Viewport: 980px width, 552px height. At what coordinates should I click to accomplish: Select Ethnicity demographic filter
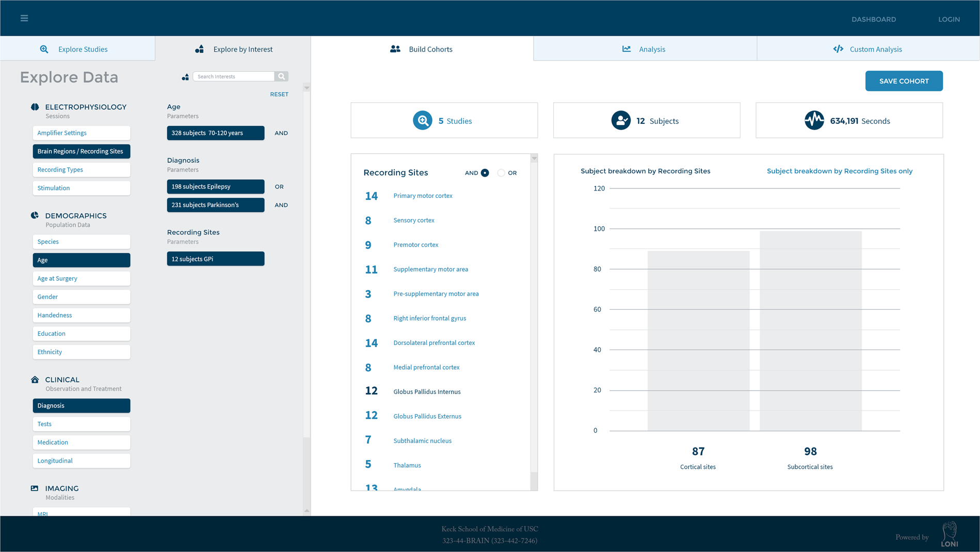(82, 352)
